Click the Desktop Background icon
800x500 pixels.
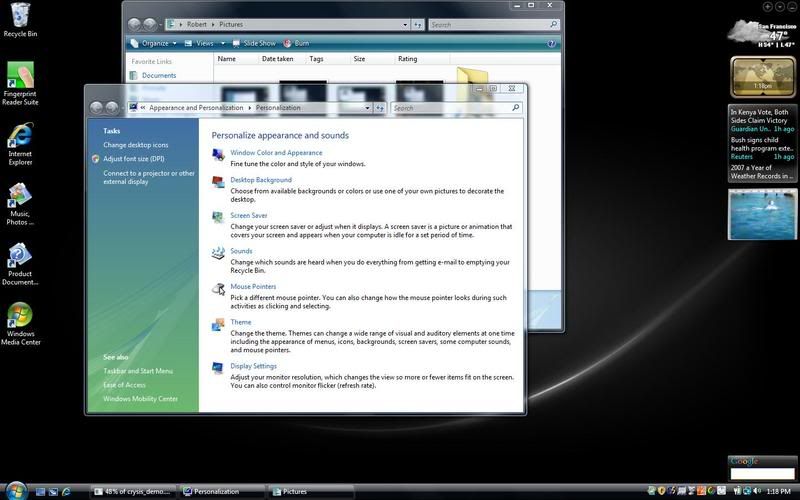pos(218,182)
